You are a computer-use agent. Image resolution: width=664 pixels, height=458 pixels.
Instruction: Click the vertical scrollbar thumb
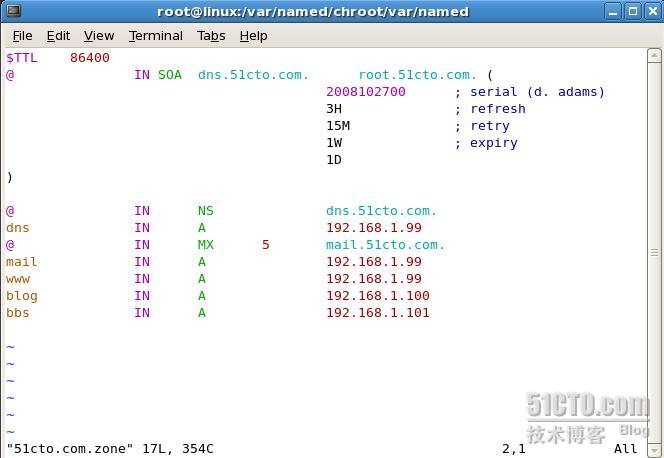tap(654, 253)
